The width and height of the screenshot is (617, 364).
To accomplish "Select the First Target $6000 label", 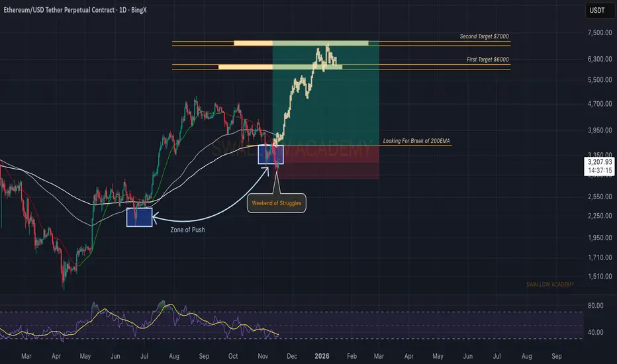I will pos(487,60).
